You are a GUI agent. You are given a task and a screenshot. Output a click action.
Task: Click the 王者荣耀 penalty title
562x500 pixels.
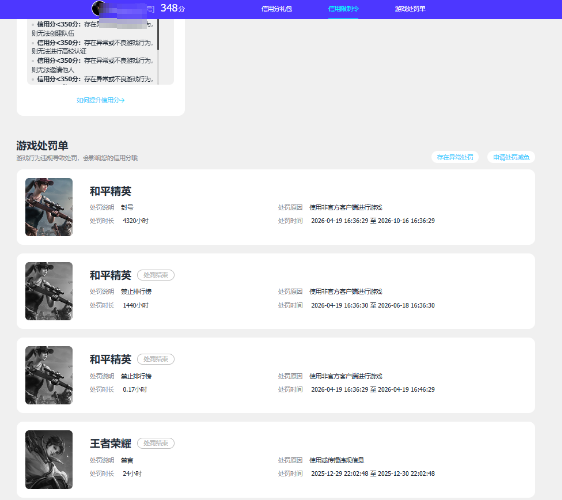(110, 443)
